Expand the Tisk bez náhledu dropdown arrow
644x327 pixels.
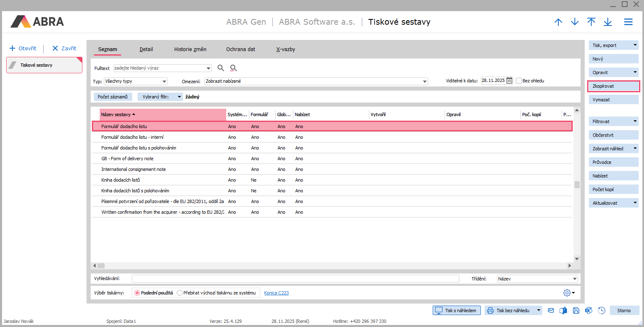[539, 311]
